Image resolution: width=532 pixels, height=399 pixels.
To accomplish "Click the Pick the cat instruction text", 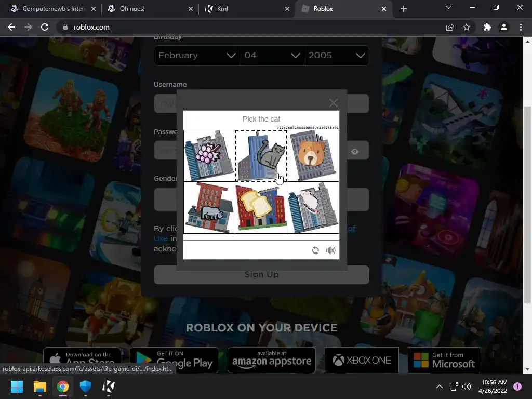I will click(x=261, y=119).
